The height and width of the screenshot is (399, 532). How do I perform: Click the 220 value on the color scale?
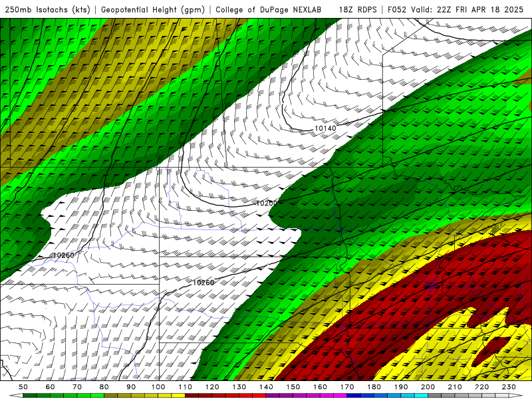pyautogui.click(x=481, y=387)
